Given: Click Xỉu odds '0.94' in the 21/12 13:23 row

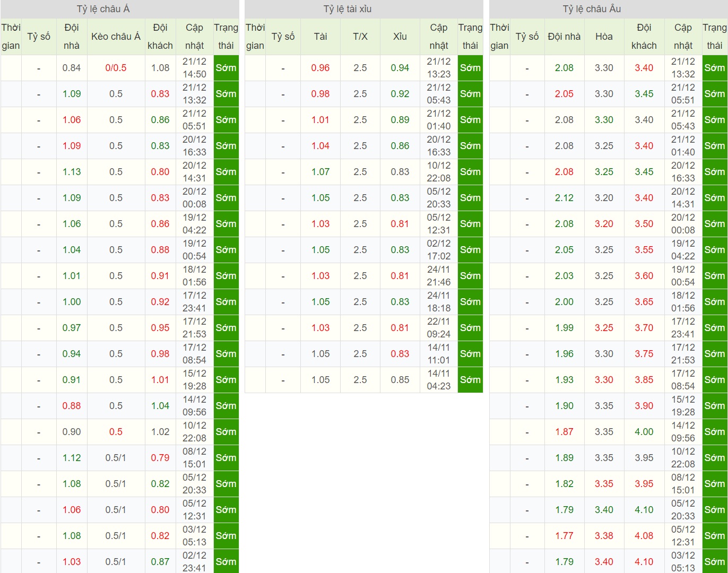Looking at the screenshot, I should point(400,68).
